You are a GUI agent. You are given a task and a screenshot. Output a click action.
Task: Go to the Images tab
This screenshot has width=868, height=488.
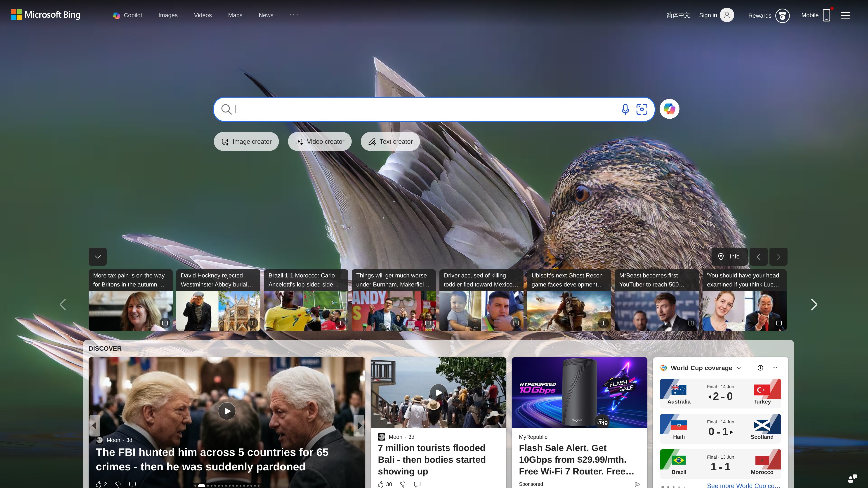pyautogui.click(x=168, y=15)
